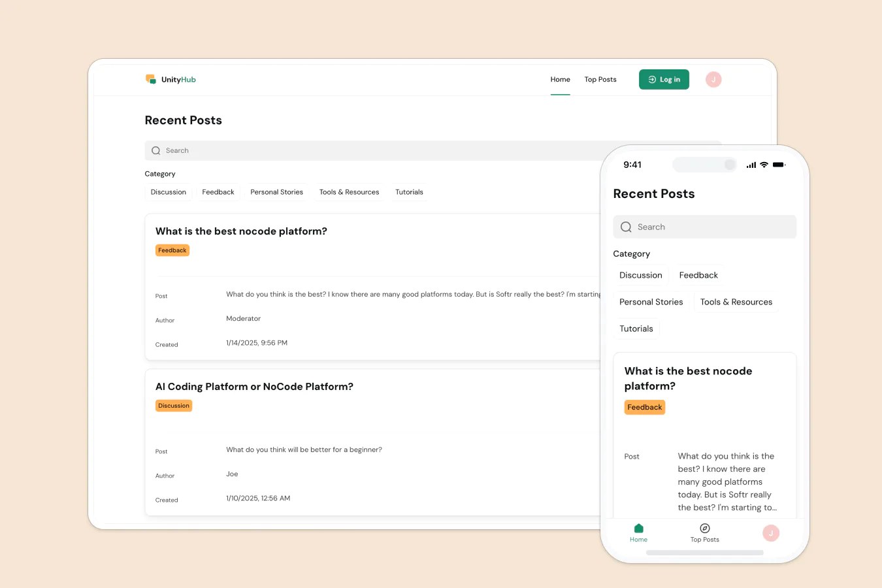Click the Log in button
The width and height of the screenshot is (882, 588).
(x=664, y=79)
